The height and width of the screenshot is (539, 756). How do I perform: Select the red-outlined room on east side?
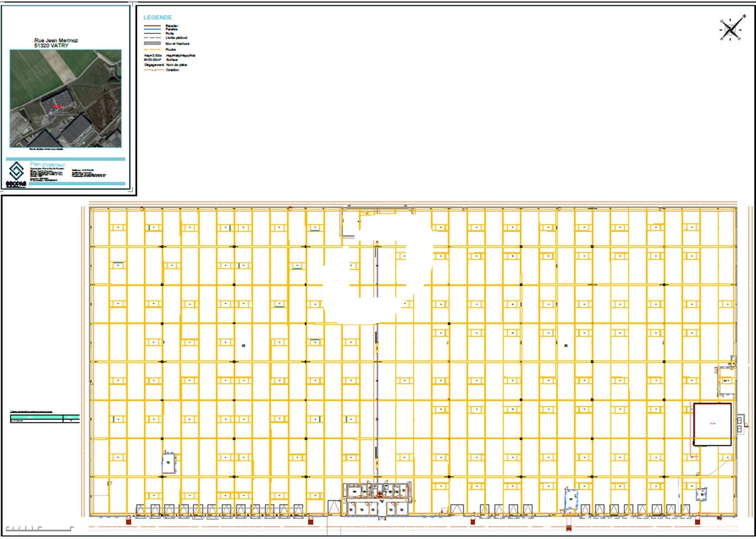click(x=712, y=424)
